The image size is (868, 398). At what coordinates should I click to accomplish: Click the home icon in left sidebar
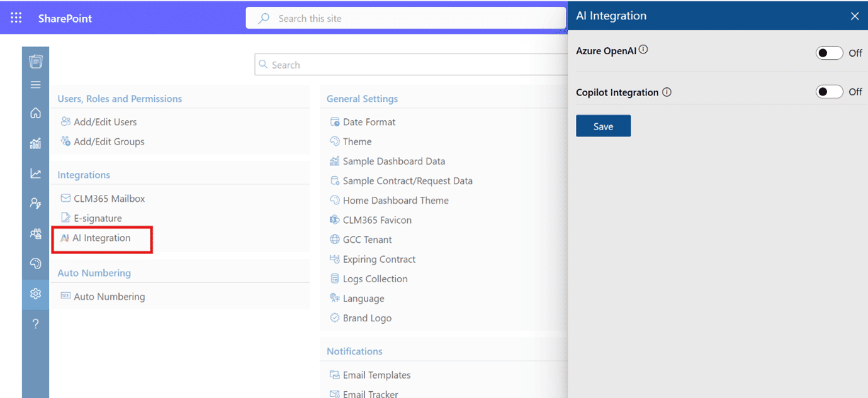[x=35, y=113]
